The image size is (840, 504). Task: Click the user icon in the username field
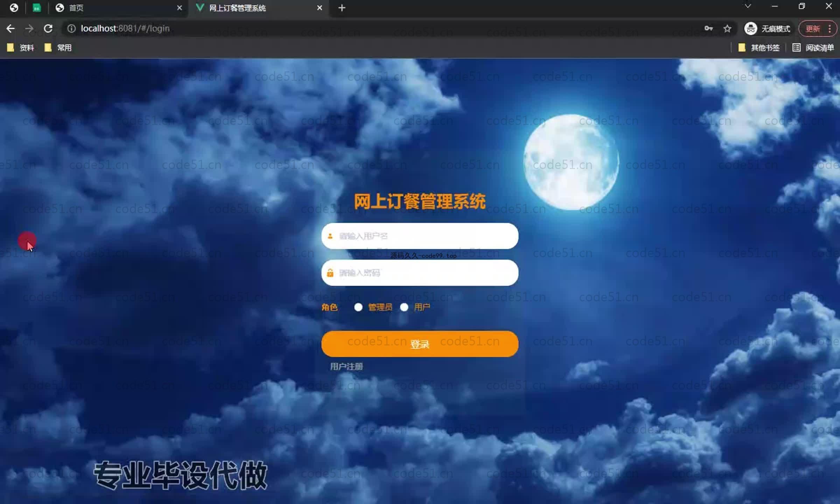pyautogui.click(x=330, y=236)
